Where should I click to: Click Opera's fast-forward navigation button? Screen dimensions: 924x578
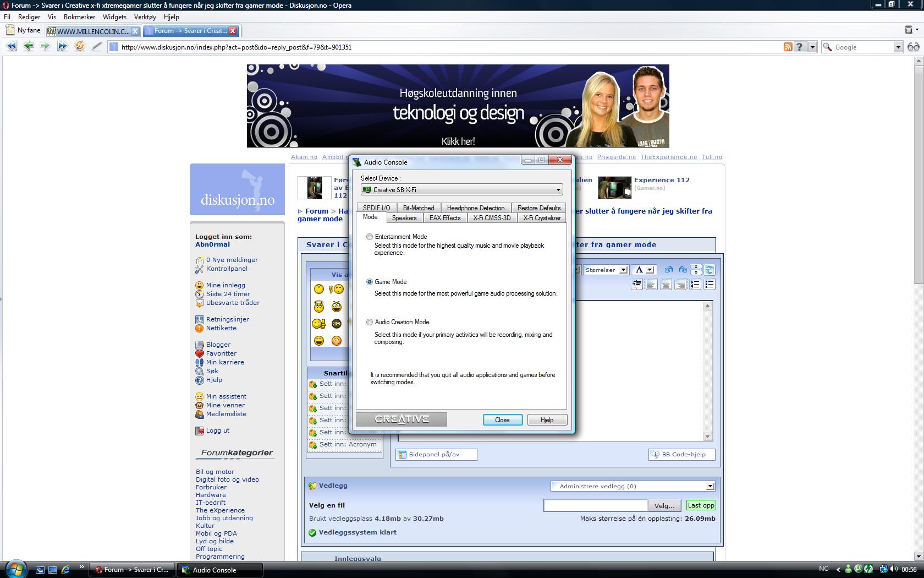coord(62,47)
